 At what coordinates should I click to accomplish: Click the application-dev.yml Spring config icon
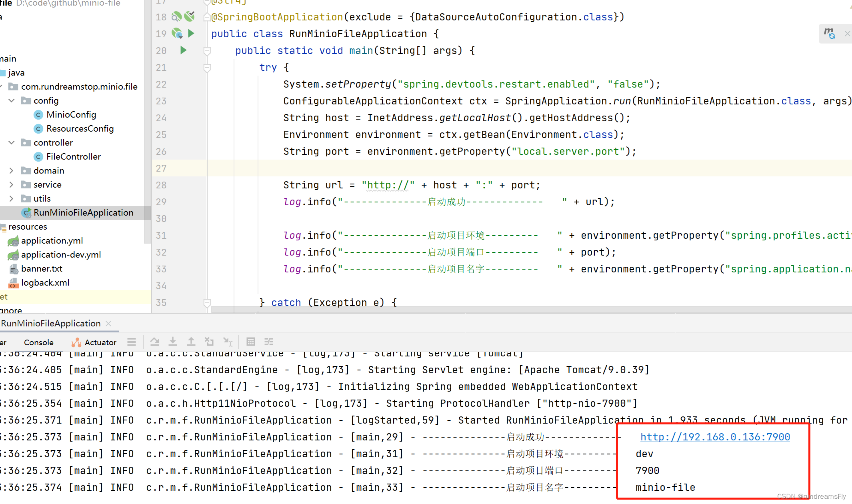13,255
